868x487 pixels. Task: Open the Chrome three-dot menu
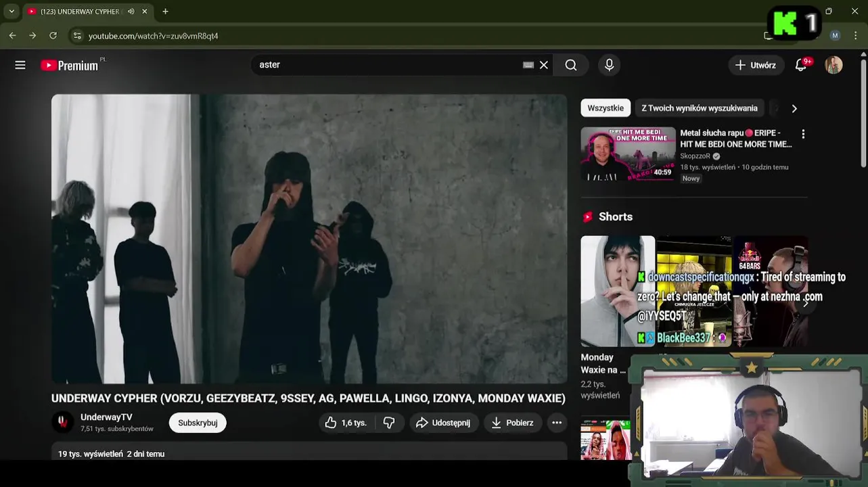pos(856,36)
